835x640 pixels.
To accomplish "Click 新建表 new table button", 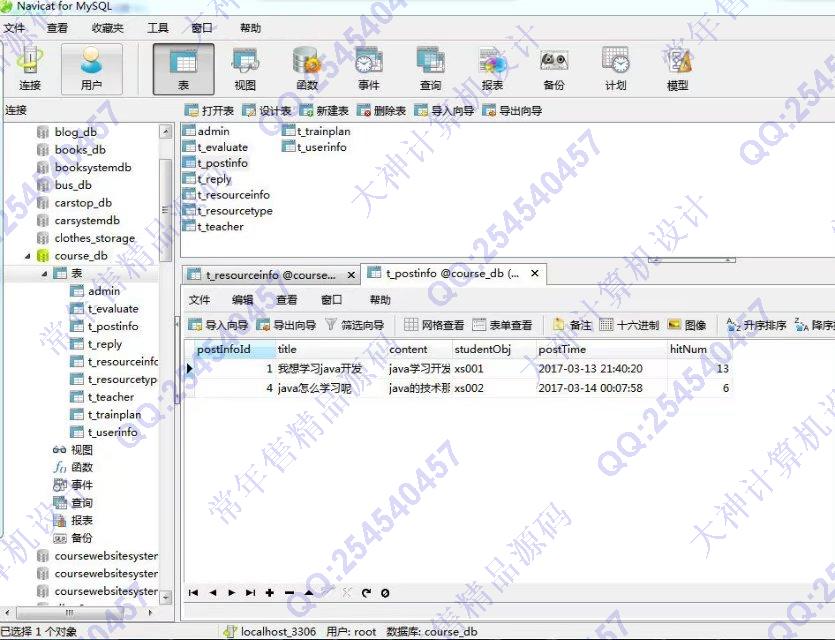I will [x=324, y=111].
